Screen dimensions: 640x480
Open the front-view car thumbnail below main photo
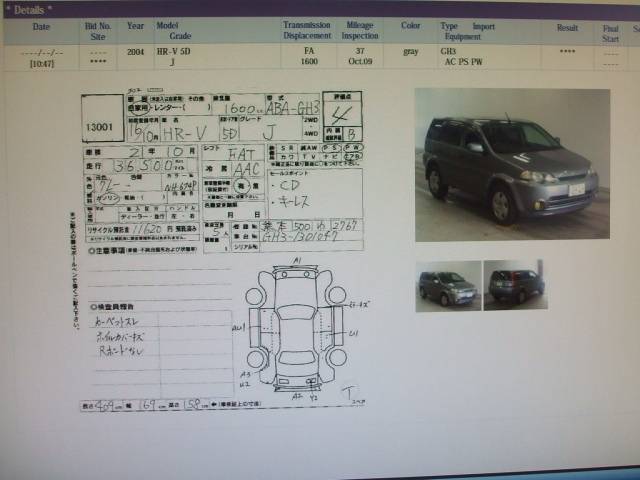click(448, 286)
